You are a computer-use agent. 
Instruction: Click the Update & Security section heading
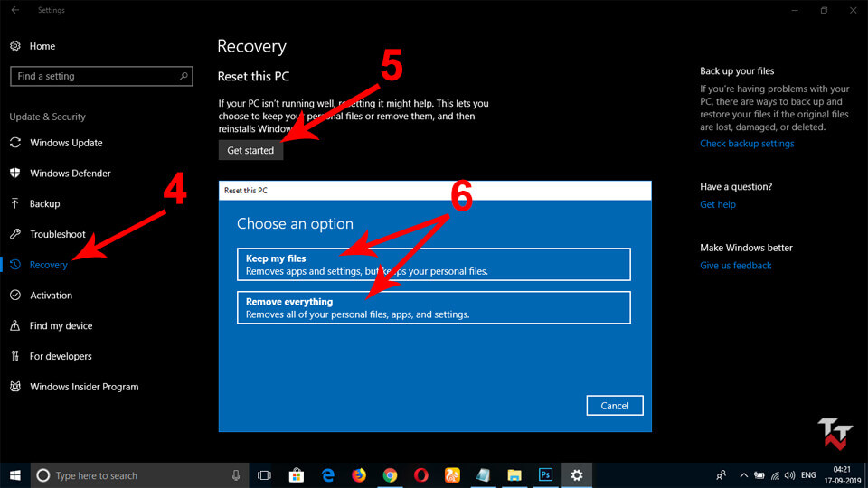(48, 117)
